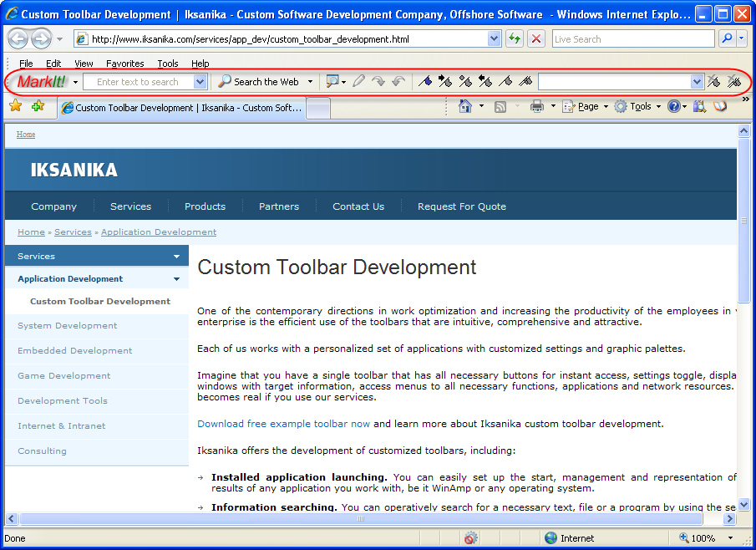Click the Live Search magnifier button
Image resolution: width=756 pixels, height=550 pixels.
[727, 39]
